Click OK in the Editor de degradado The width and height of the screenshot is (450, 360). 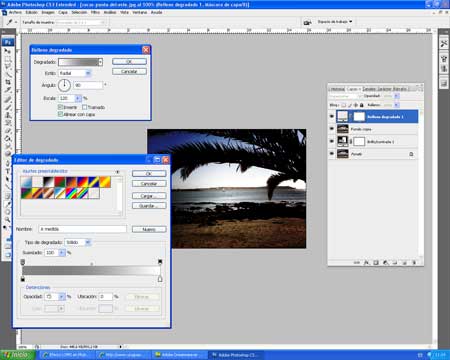pos(149,174)
